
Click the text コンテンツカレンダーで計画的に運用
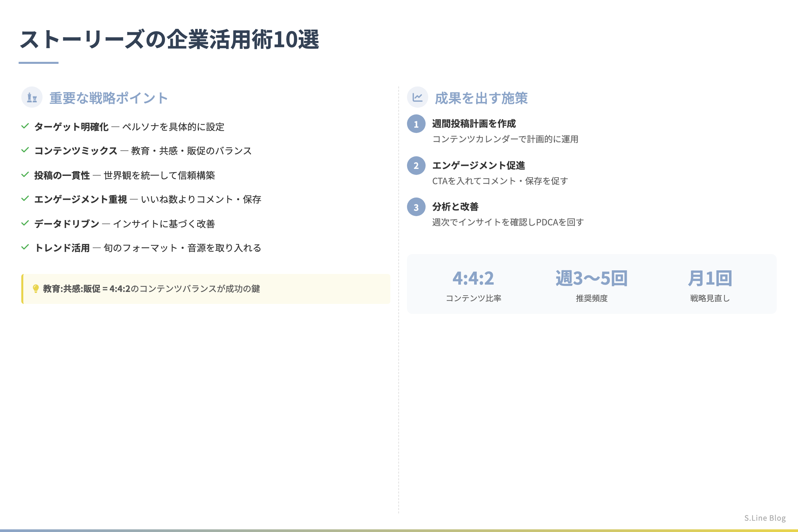pos(505,139)
